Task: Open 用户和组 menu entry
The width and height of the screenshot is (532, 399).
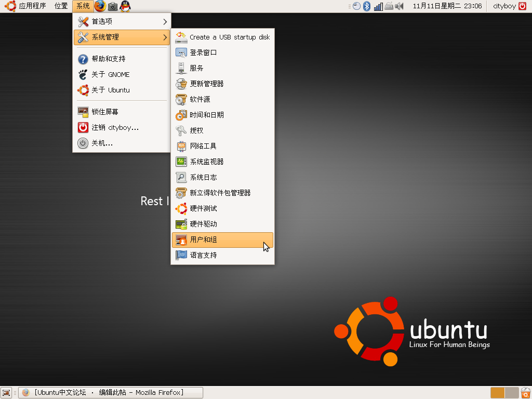Action: point(222,240)
